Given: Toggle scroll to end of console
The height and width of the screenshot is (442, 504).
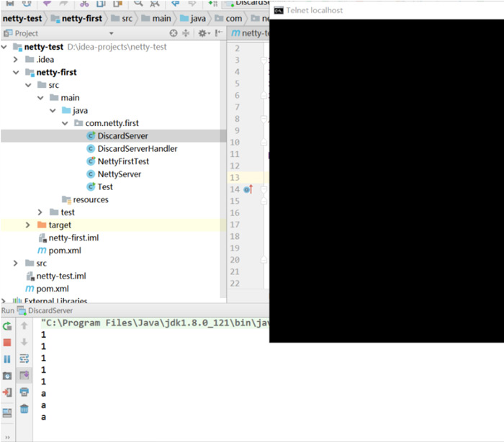Looking at the screenshot, I should click(24, 375).
